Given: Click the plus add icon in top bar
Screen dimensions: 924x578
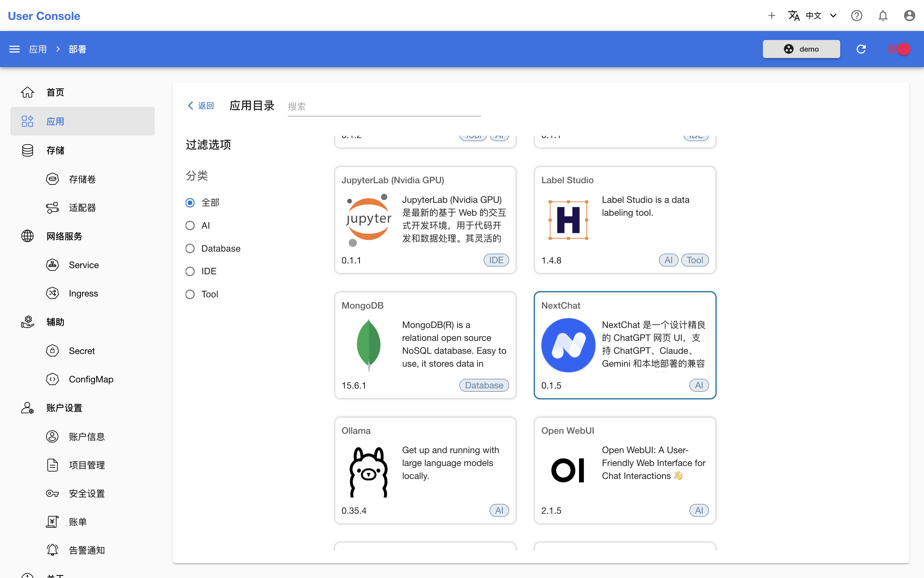Looking at the screenshot, I should coord(772,16).
